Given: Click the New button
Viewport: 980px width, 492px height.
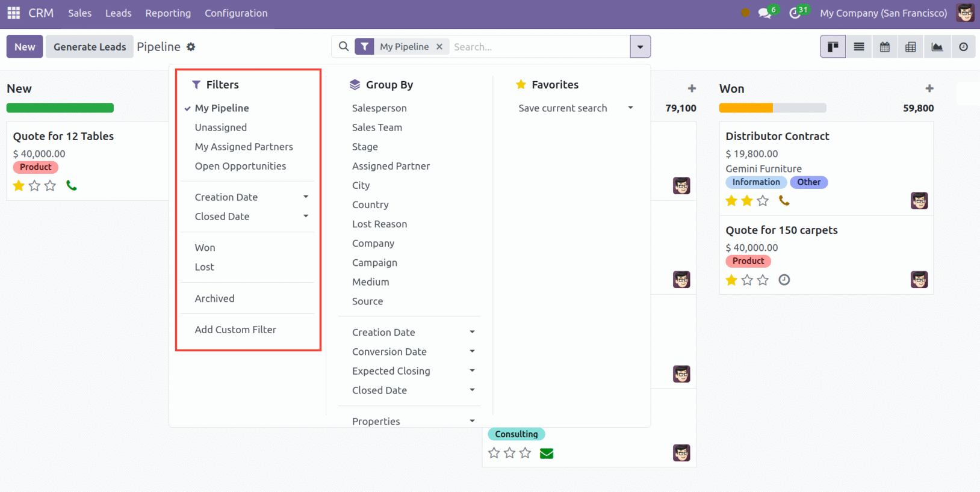Looking at the screenshot, I should pos(25,46).
